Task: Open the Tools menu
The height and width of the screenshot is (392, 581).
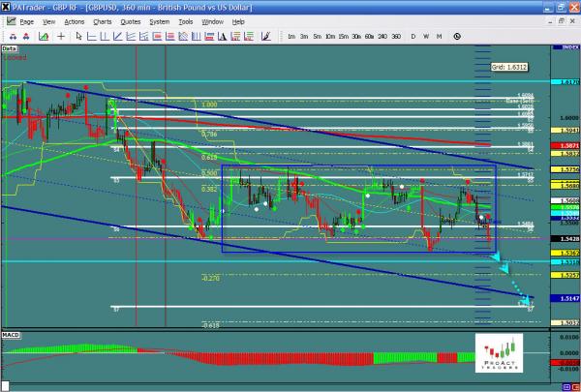Action: coord(185,20)
